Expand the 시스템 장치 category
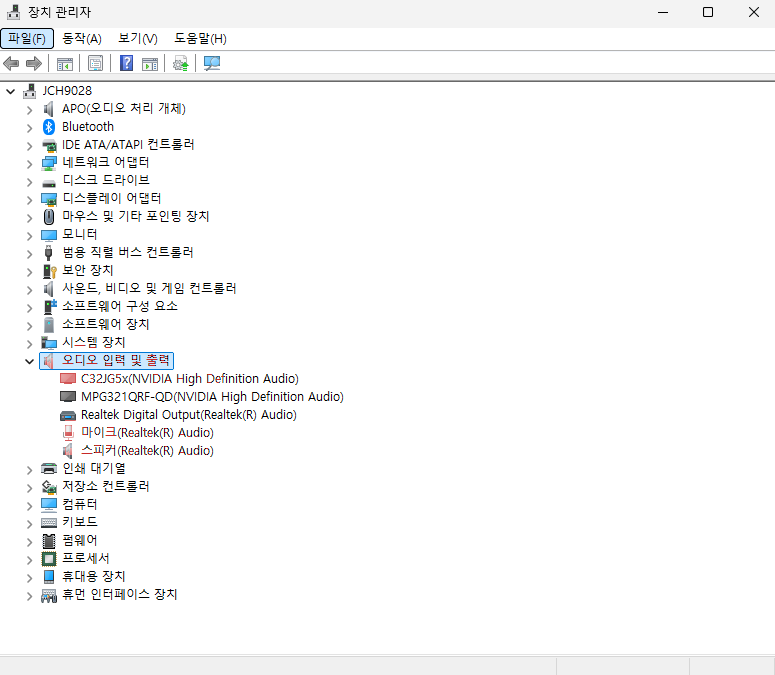This screenshot has width=775, height=675. pyautogui.click(x=30, y=343)
